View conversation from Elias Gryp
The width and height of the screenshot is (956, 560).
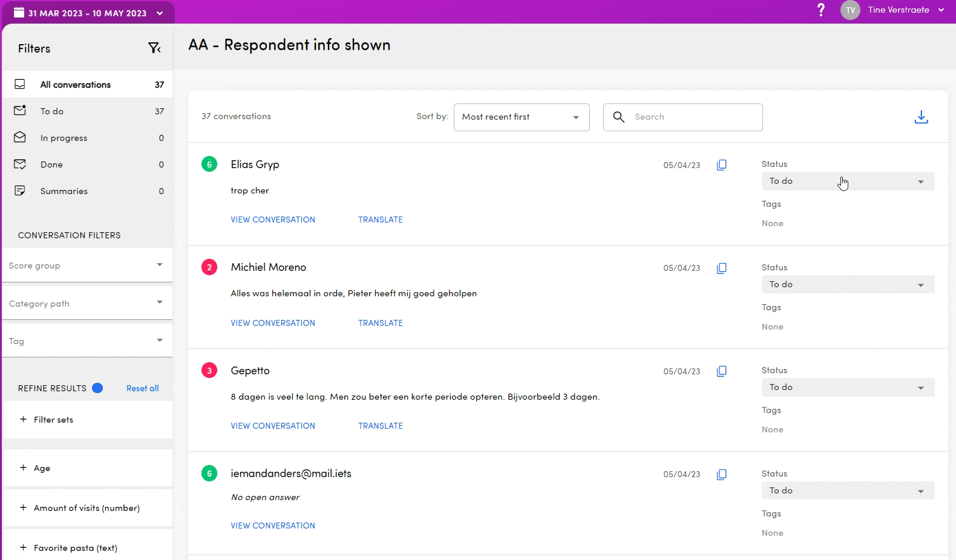(273, 220)
